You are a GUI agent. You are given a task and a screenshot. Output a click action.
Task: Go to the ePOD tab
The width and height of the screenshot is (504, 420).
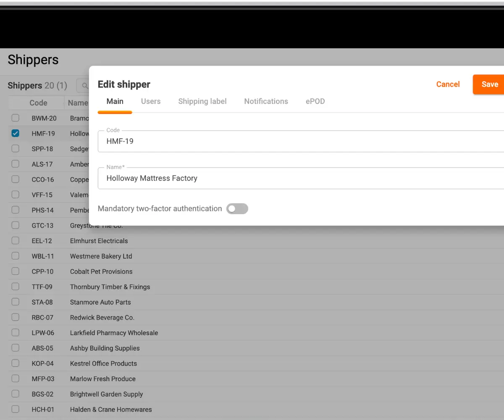pos(315,101)
